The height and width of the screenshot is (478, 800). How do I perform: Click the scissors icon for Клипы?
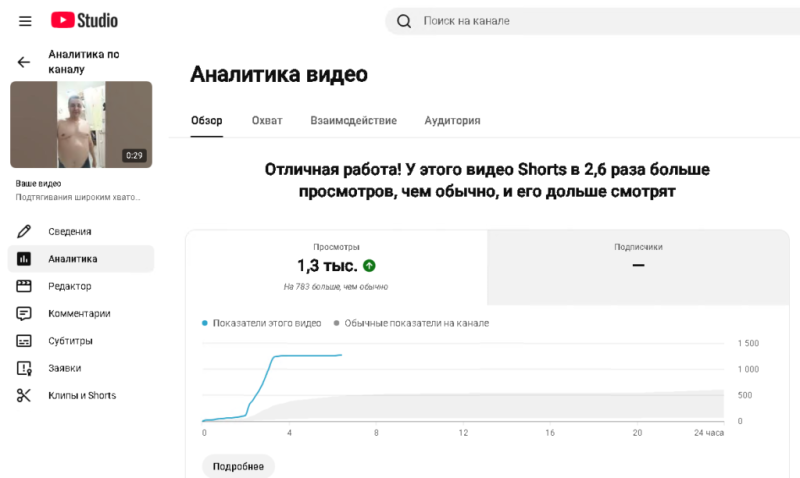24,395
